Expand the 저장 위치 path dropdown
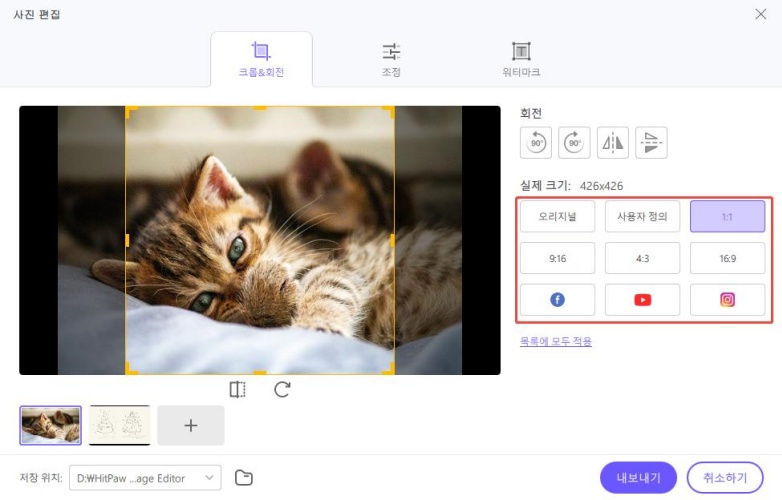The height and width of the screenshot is (500, 782). tap(145, 478)
